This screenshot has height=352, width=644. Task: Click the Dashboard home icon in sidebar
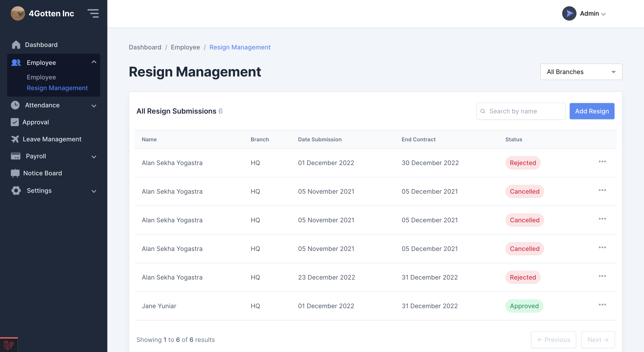click(x=16, y=45)
